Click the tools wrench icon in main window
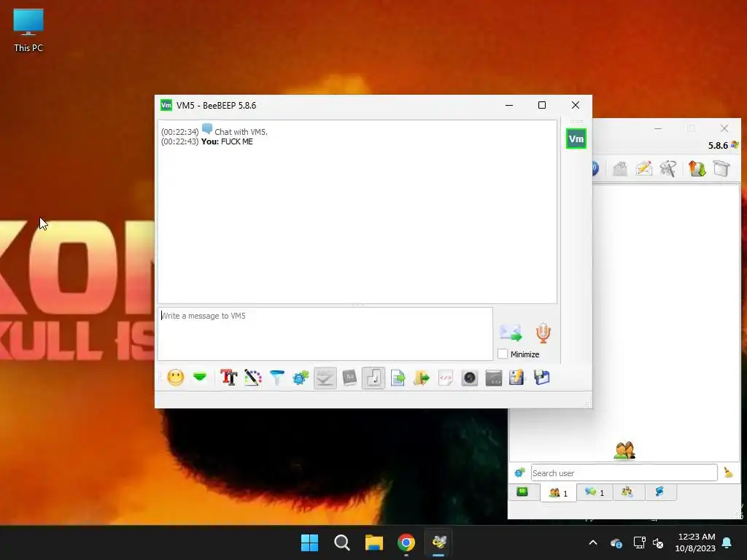The height and width of the screenshot is (560, 747). [x=668, y=168]
